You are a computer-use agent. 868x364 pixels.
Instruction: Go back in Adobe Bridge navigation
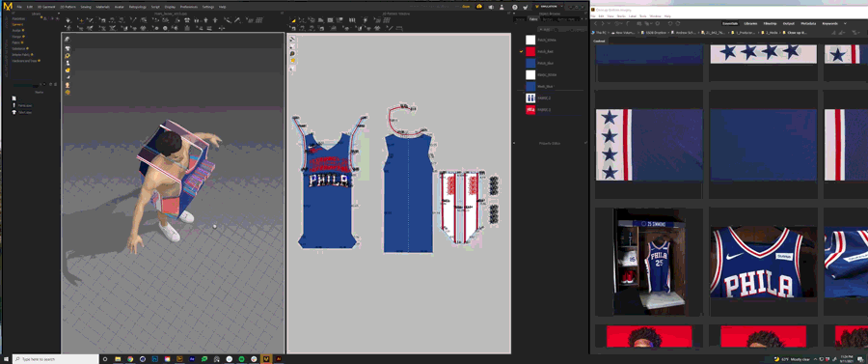pos(596,24)
